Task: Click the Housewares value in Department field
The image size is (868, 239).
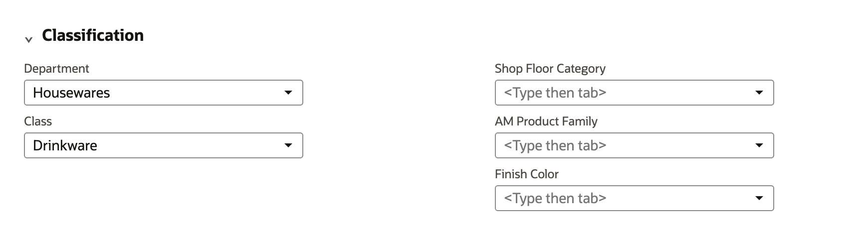Action: (71, 93)
